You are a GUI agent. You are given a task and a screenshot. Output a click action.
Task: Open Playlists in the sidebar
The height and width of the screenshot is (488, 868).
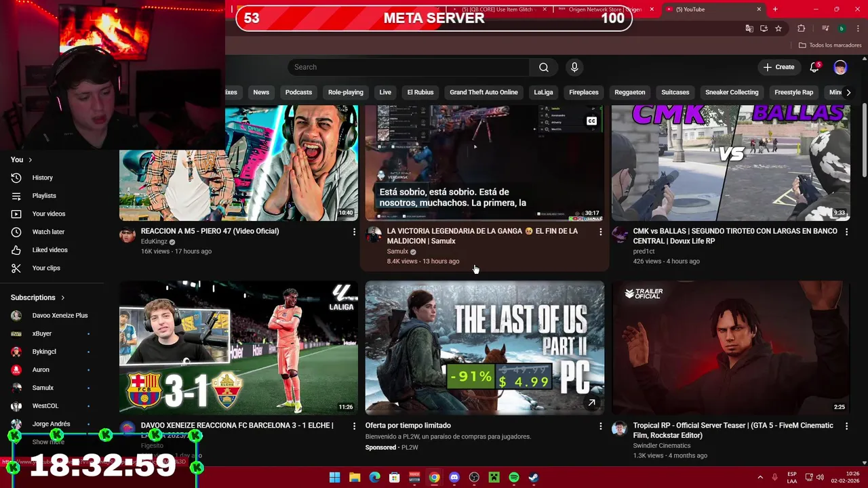[x=44, y=196]
